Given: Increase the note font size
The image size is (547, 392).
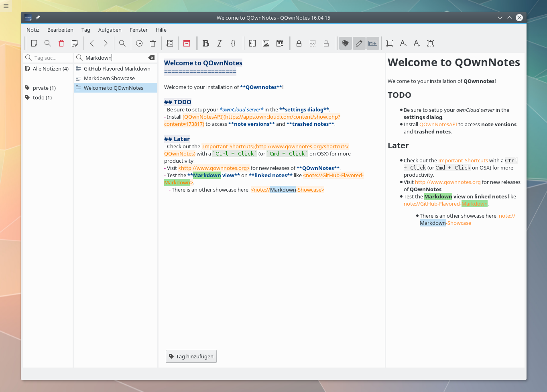Looking at the screenshot, I should (403, 43).
